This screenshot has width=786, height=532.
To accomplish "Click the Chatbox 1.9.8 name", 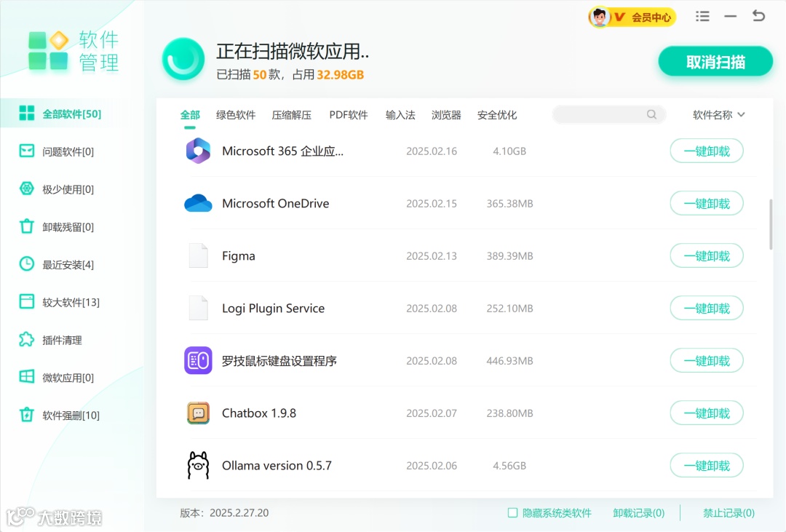I will tap(258, 413).
